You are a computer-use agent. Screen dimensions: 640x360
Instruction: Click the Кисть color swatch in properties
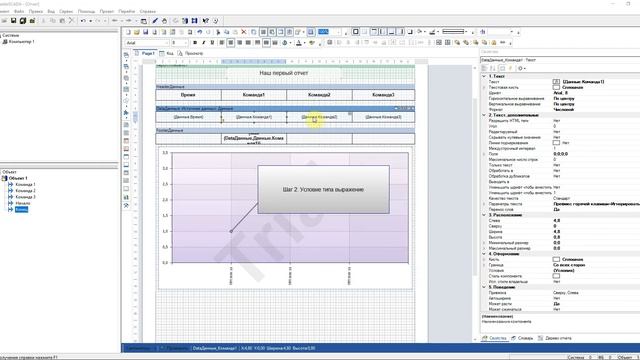[x=556, y=260]
